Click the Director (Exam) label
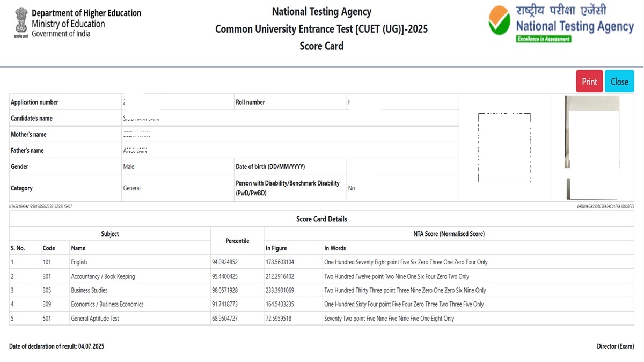 point(615,346)
